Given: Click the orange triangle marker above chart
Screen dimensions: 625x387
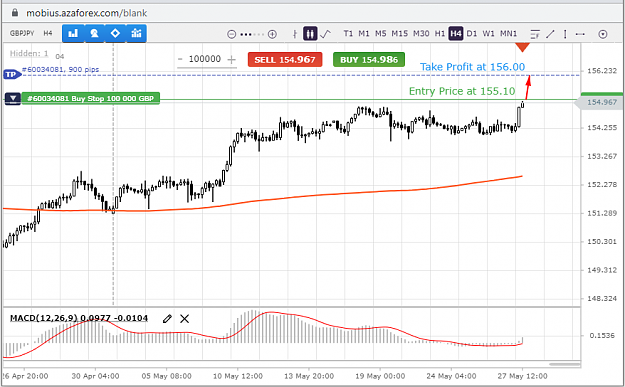Looking at the screenshot, I should click(522, 47).
